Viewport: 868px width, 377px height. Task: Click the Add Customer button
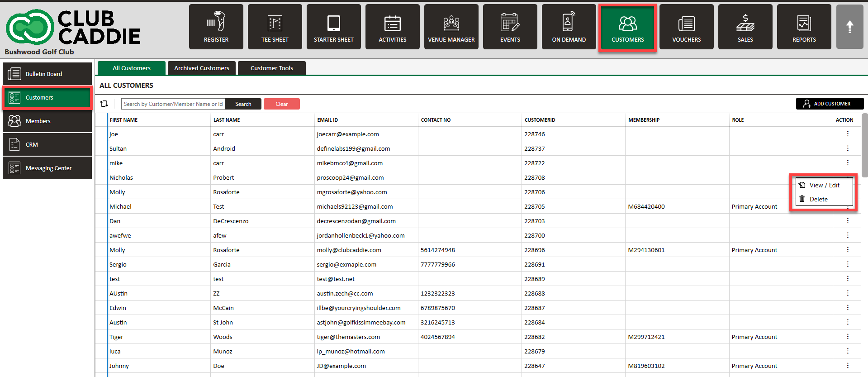(830, 104)
